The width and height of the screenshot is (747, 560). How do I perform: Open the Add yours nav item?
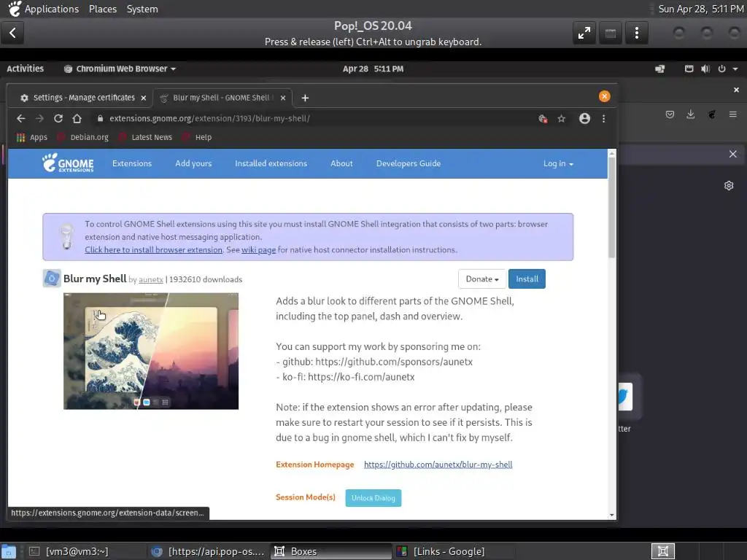pos(193,163)
